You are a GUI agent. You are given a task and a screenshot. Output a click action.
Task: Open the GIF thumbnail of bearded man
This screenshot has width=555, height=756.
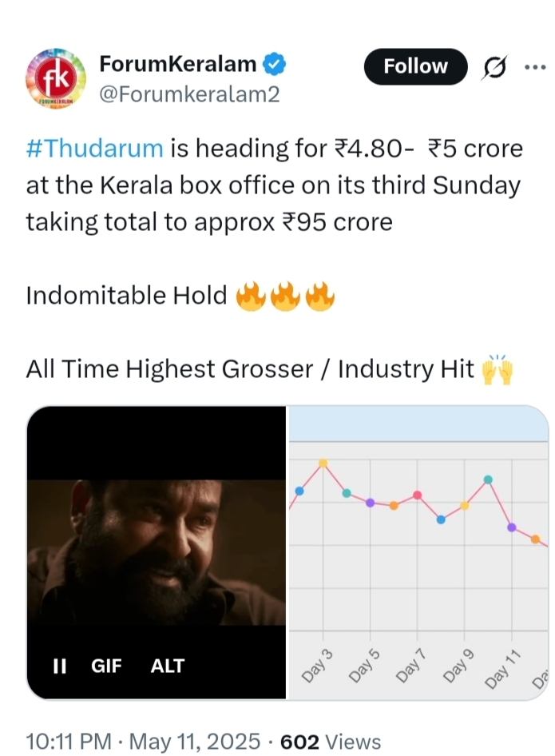click(x=156, y=552)
